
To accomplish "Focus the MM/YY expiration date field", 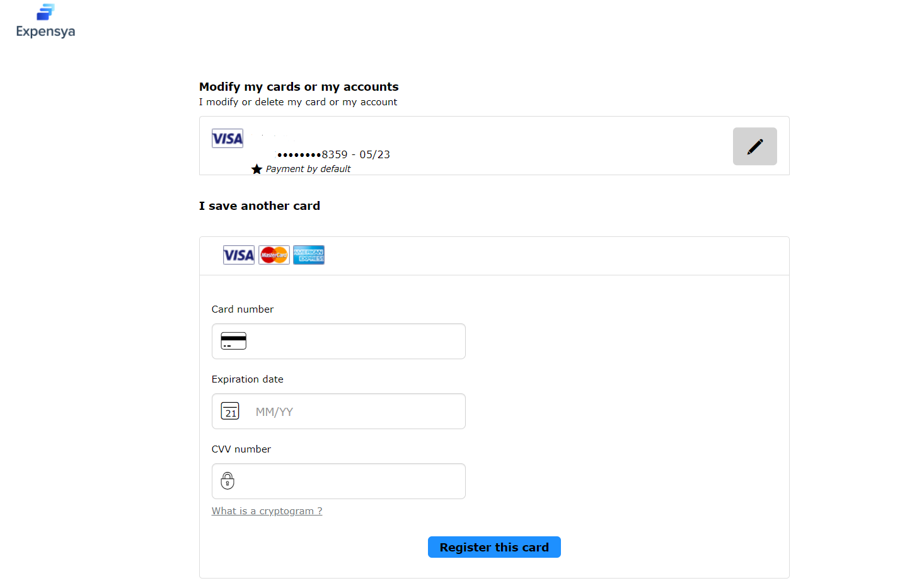I will [338, 411].
